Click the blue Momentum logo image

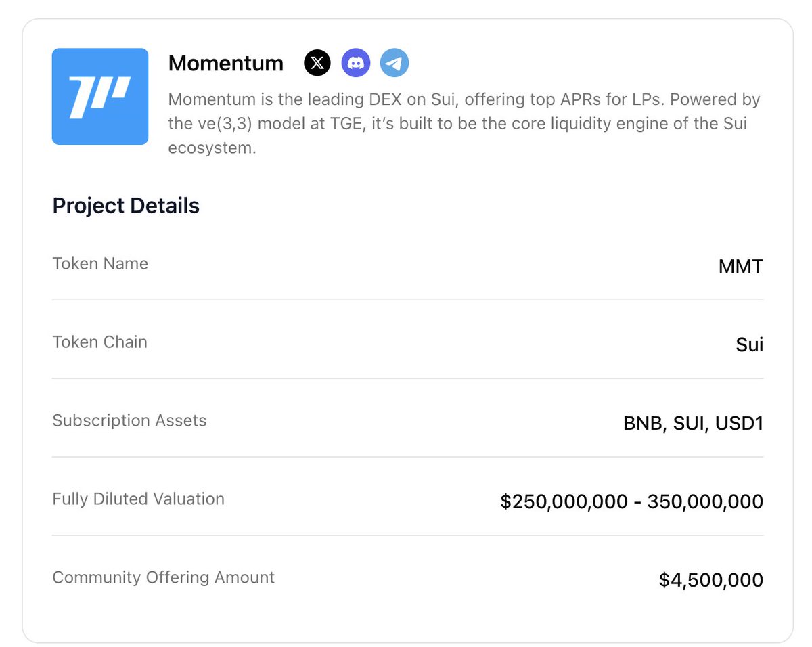(x=100, y=96)
